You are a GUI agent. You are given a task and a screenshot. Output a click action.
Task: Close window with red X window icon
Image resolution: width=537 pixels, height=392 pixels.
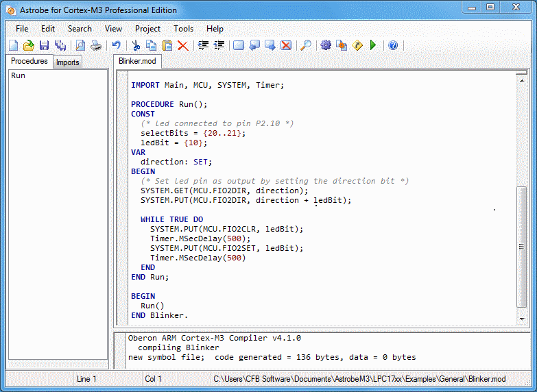coord(286,45)
